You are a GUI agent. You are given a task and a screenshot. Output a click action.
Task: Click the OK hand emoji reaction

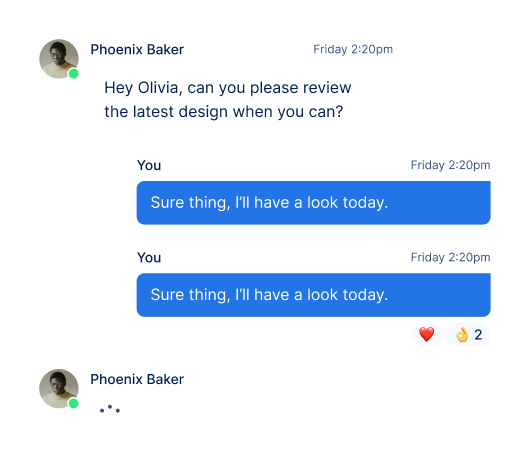pyautogui.click(x=462, y=335)
